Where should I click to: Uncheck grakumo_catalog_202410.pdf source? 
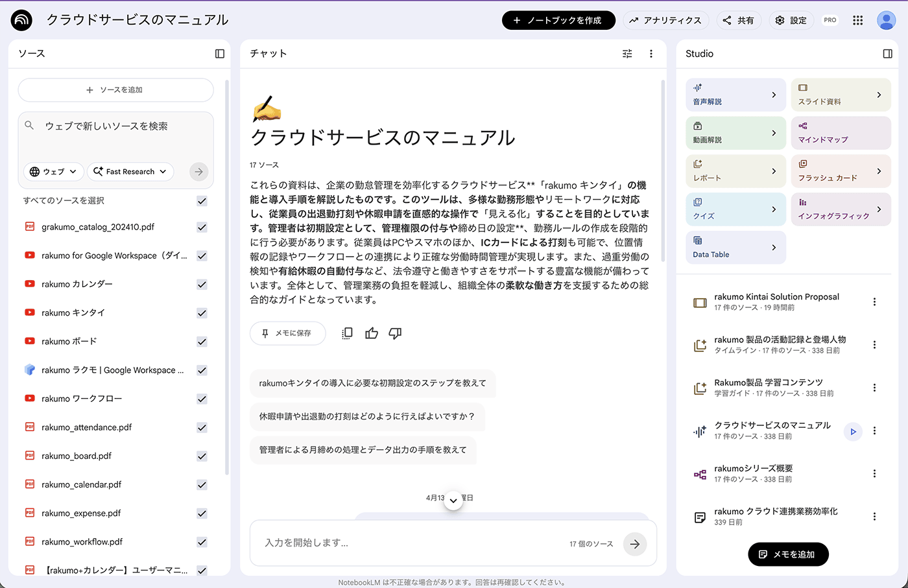click(202, 228)
